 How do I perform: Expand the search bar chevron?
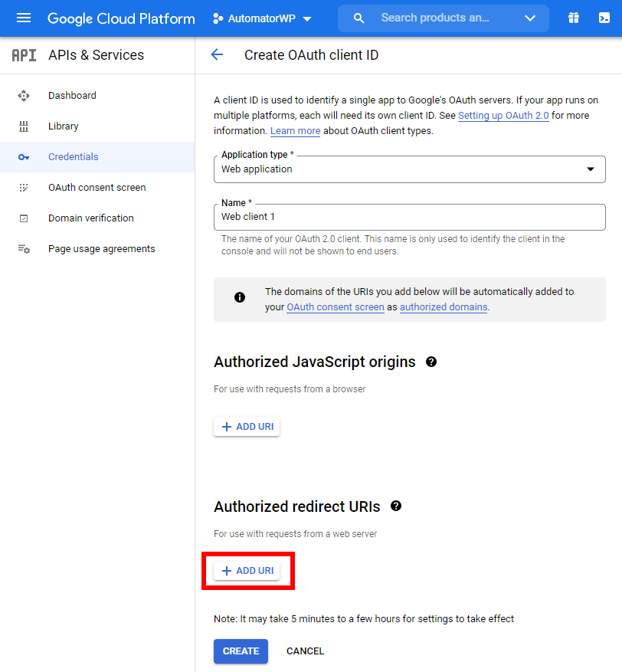(x=530, y=18)
